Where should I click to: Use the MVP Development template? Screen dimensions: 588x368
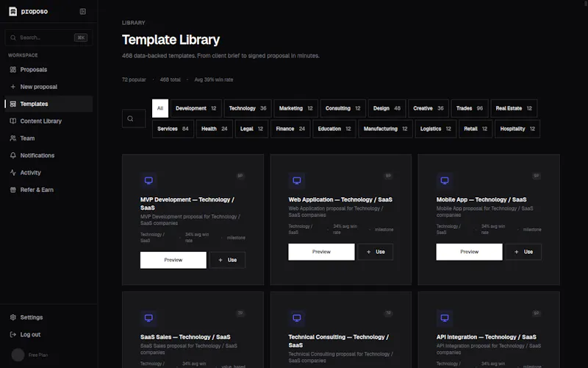coord(228,260)
